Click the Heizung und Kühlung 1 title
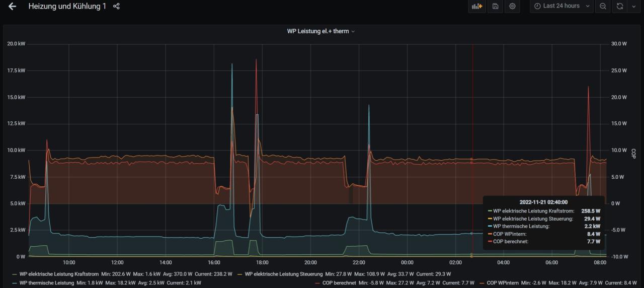 coord(67,7)
